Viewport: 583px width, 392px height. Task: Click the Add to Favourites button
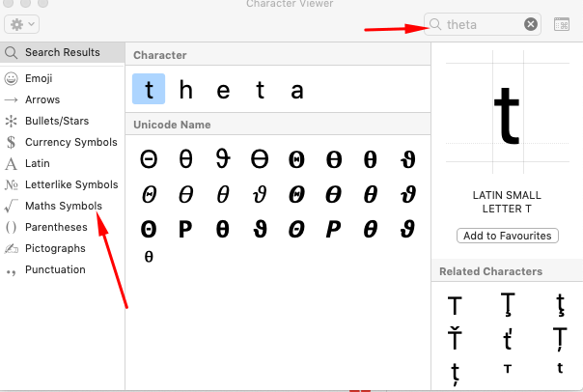coord(507,236)
